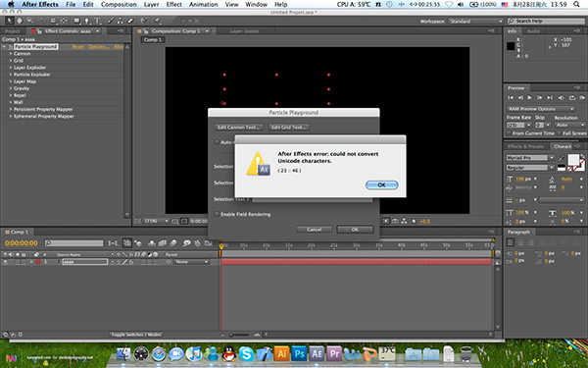Click the Brainstorm icon in timeline
This screenshot has height=368, width=588.
tap(187, 243)
